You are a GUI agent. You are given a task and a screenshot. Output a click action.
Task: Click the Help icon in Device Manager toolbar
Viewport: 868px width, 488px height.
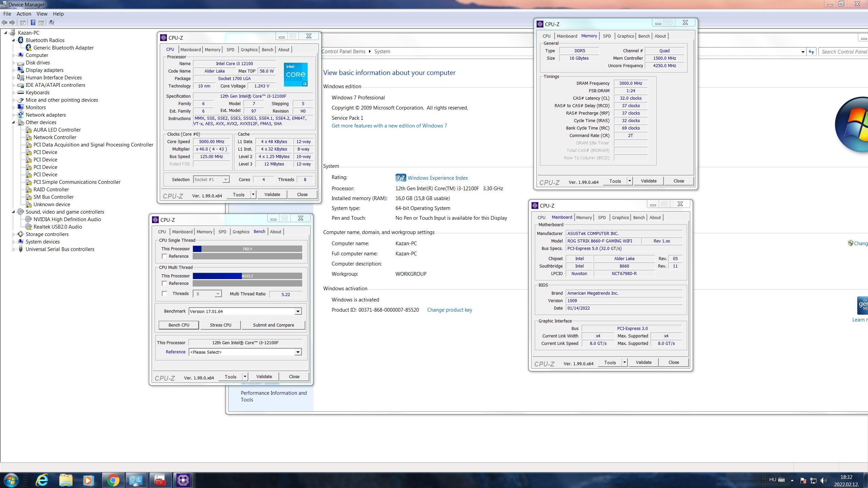(33, 22)
